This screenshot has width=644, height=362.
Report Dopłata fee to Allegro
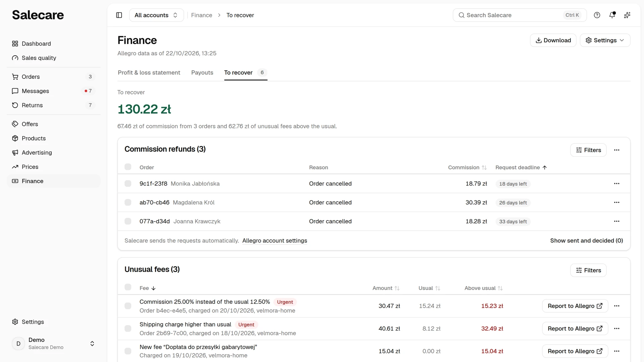[575, 351]
